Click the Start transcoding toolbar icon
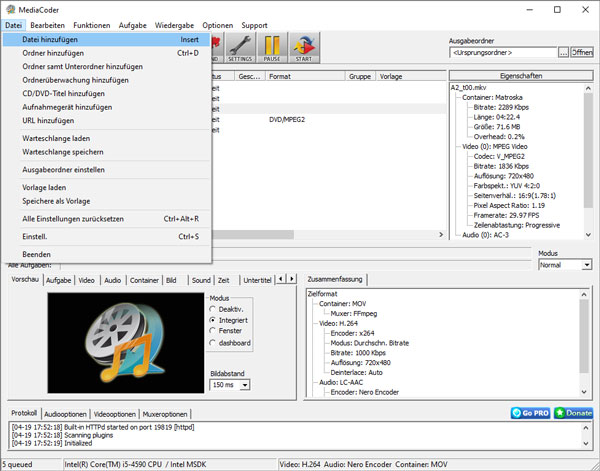Viewport: 600px width, 471px height. tap(304, 48)
